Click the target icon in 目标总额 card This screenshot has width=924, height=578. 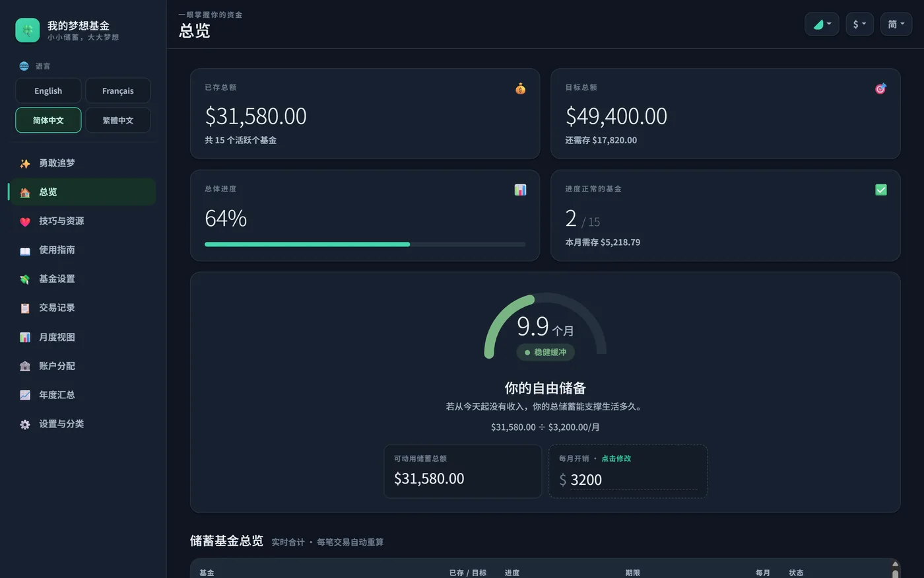point(880,88)
